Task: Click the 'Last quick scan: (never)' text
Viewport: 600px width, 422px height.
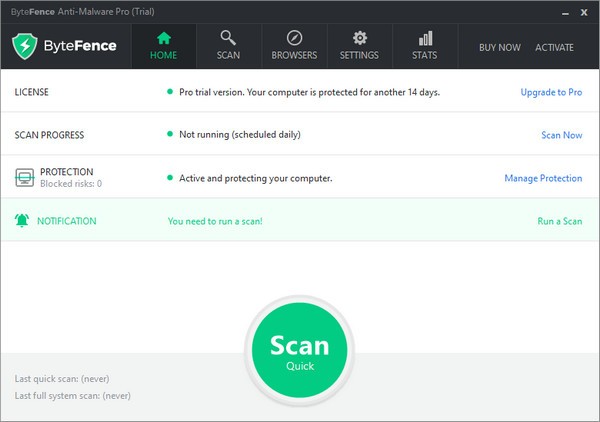Action: [62, 379]
